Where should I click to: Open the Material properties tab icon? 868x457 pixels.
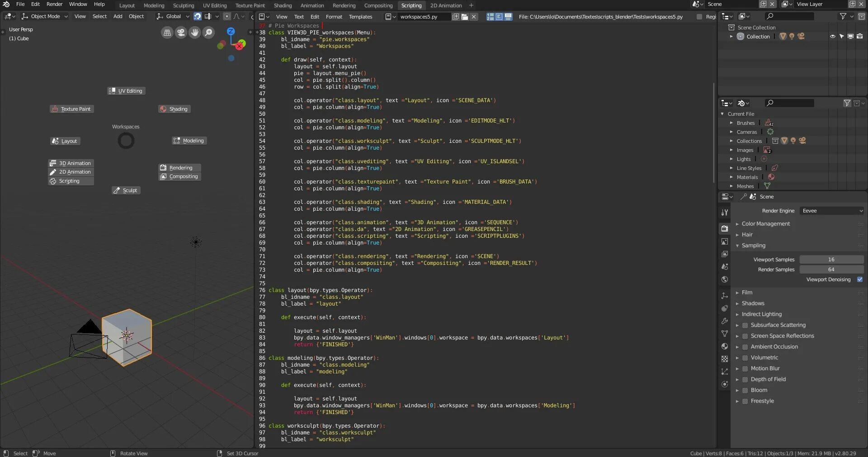[x=725, y=346]
